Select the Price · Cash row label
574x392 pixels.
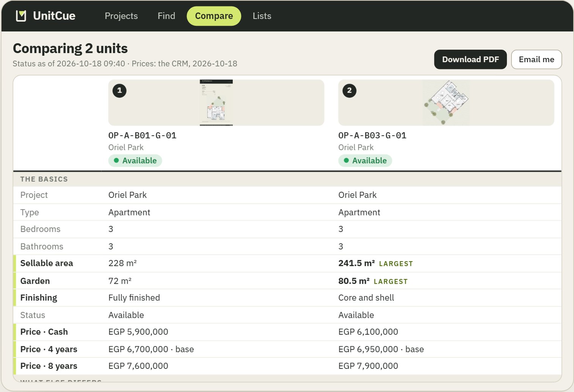[44, 332]
